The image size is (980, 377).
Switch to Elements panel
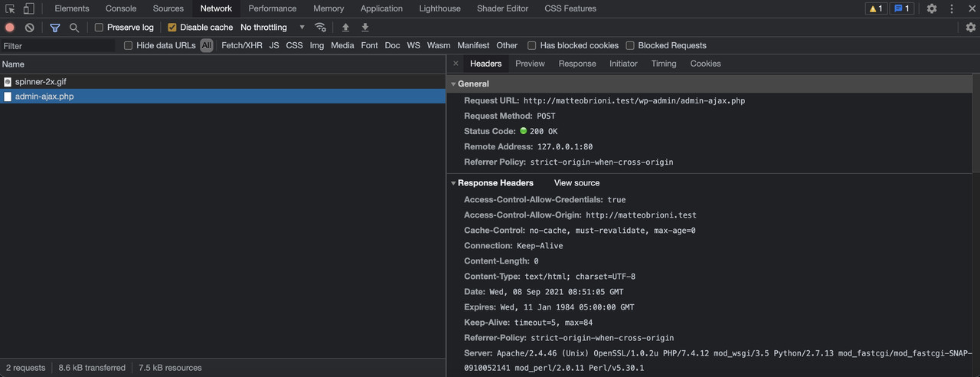[x=72, y=8]
